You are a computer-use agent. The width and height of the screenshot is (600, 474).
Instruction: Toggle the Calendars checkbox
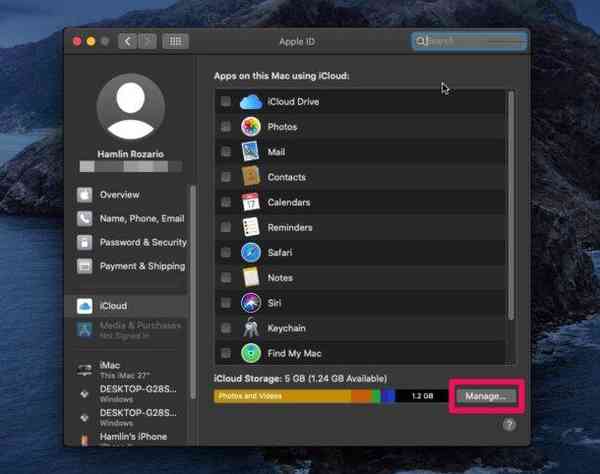[x=226, y=202]
